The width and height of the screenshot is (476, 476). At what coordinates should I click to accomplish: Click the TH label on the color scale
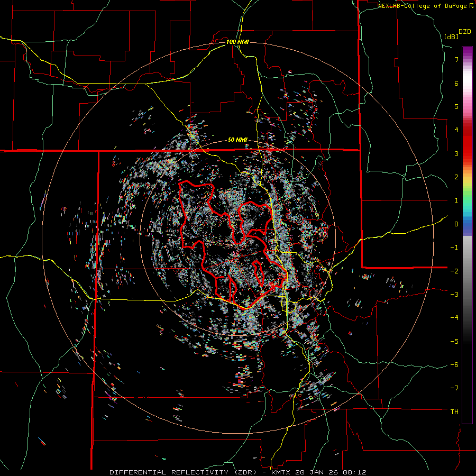pyautogui.click(x=454, y=412)
